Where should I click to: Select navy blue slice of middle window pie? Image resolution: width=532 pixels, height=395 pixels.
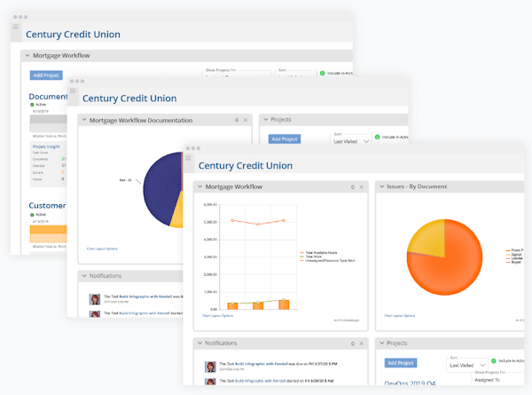click(x=161, y=188)
